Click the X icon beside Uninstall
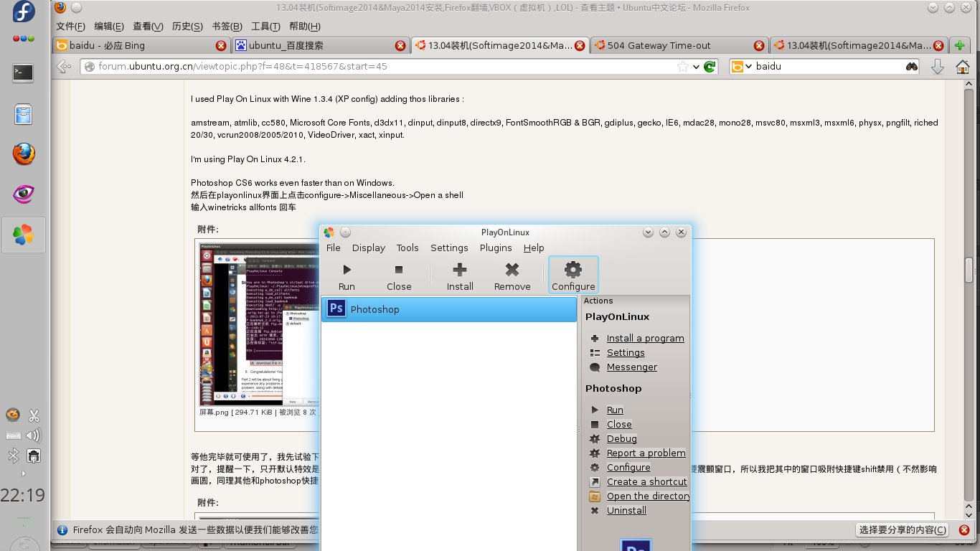 click(595, 510)
